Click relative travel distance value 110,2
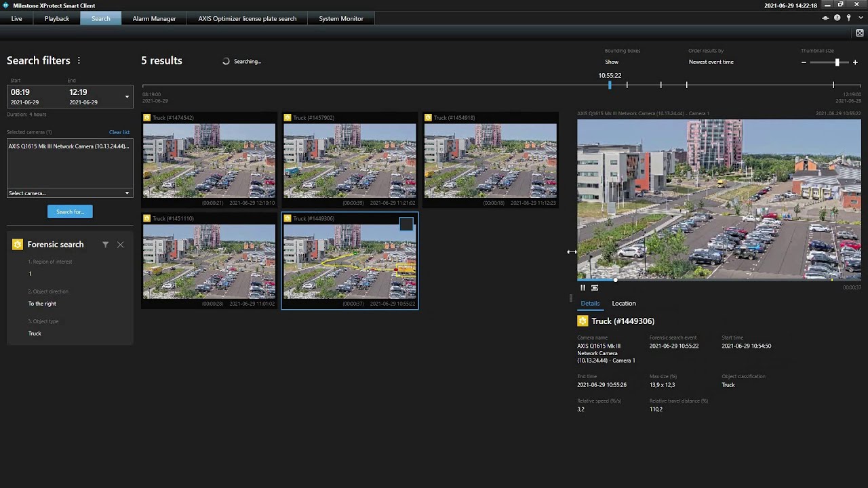 (x=656, y=409)
